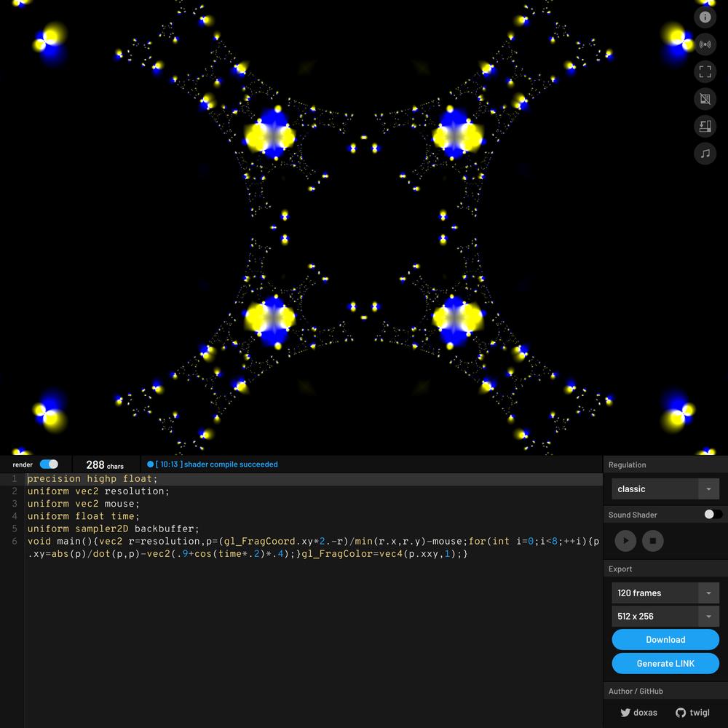Open the info icon at top right

tap(705, 17)
